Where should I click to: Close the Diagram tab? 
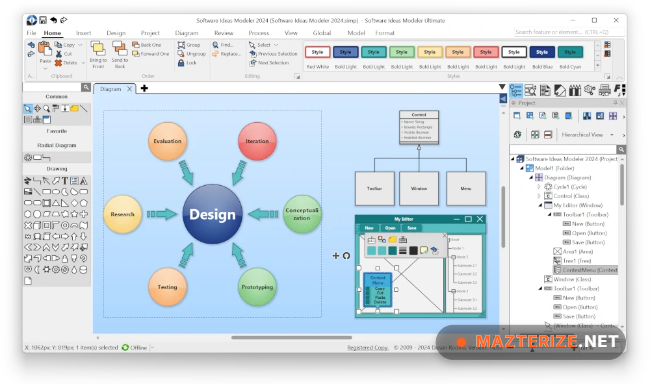tap(129, 89)
